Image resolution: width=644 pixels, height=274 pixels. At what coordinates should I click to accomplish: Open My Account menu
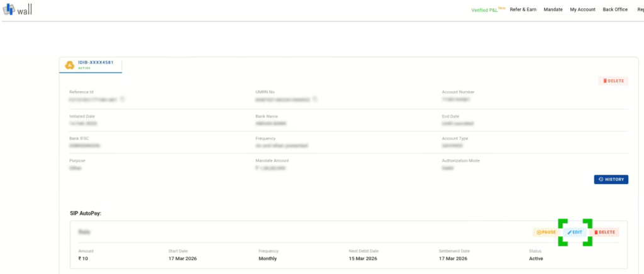[582, 9]
